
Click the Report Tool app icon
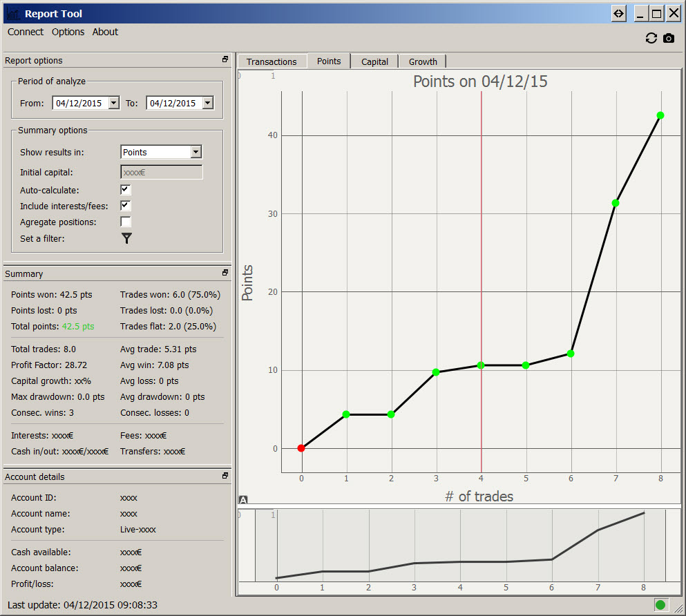point(13,14)
